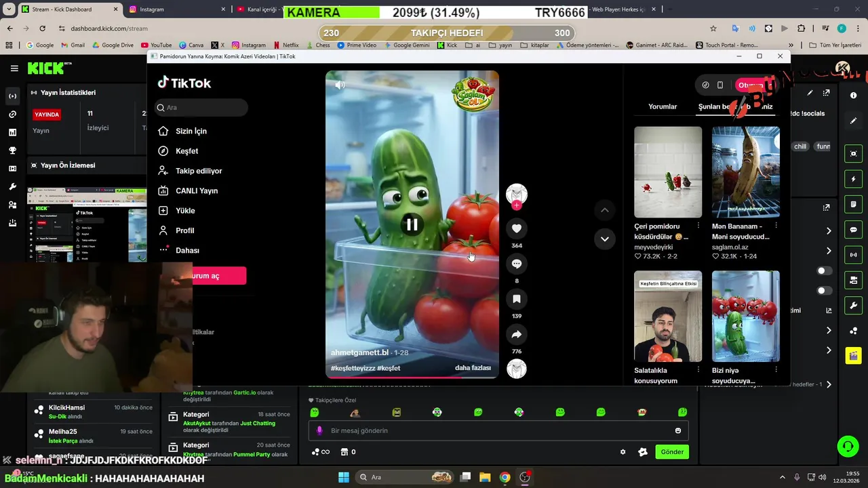Screen dimensions: 868x488
Task: Follow the creator via the avatar plus button
Action: coord(517,205)
